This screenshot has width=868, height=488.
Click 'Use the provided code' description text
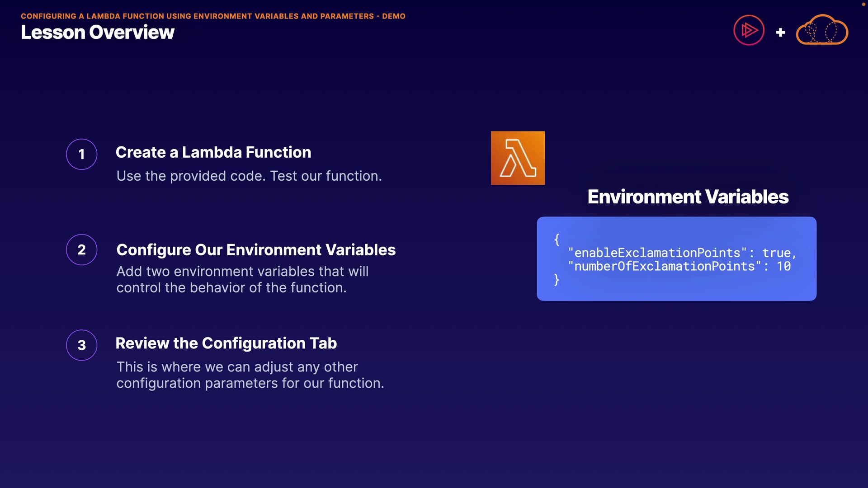click(x=249, y=176)
